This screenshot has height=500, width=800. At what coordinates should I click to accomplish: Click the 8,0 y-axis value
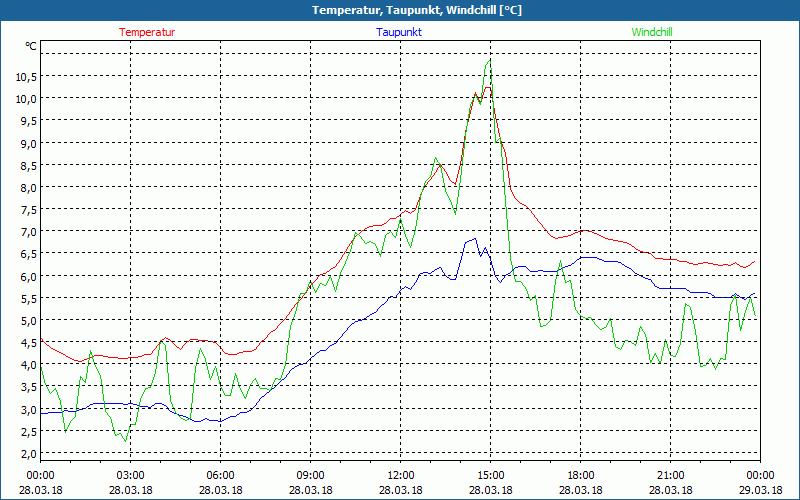[x=28, y=187]
